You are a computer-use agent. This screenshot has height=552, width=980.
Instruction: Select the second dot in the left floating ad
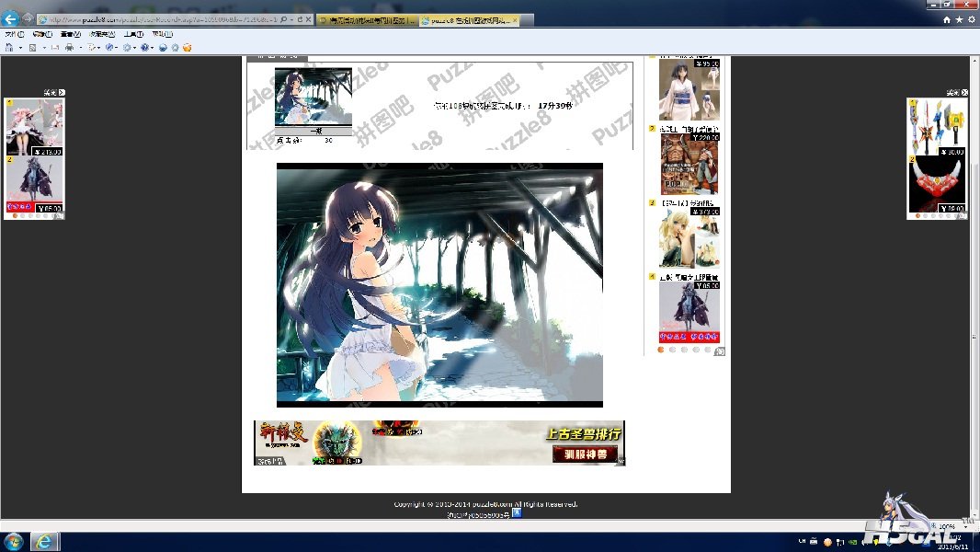click(22, 215)
